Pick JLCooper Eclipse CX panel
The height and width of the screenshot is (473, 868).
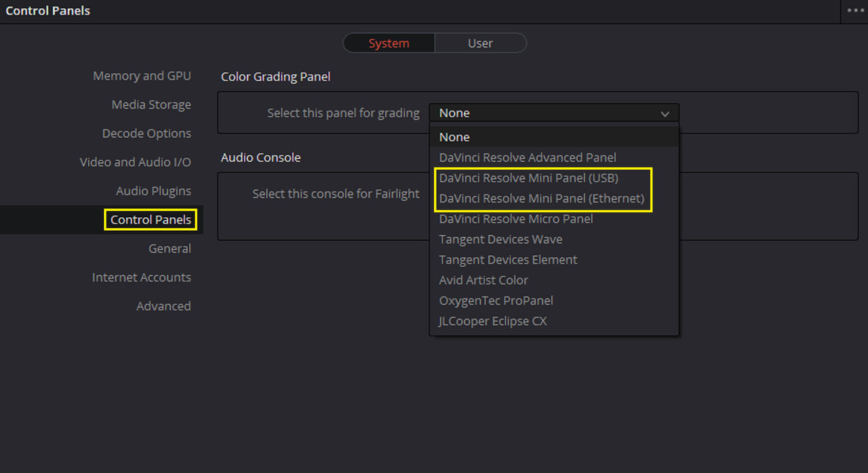(554, 320)
